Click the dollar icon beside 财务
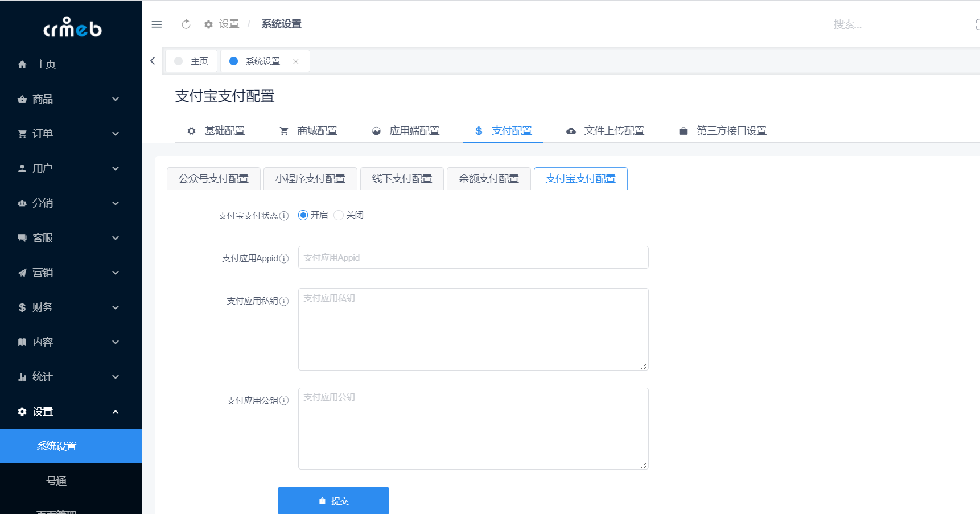The width and height of the screenshot is (980, 514). [x=22, y=307]
